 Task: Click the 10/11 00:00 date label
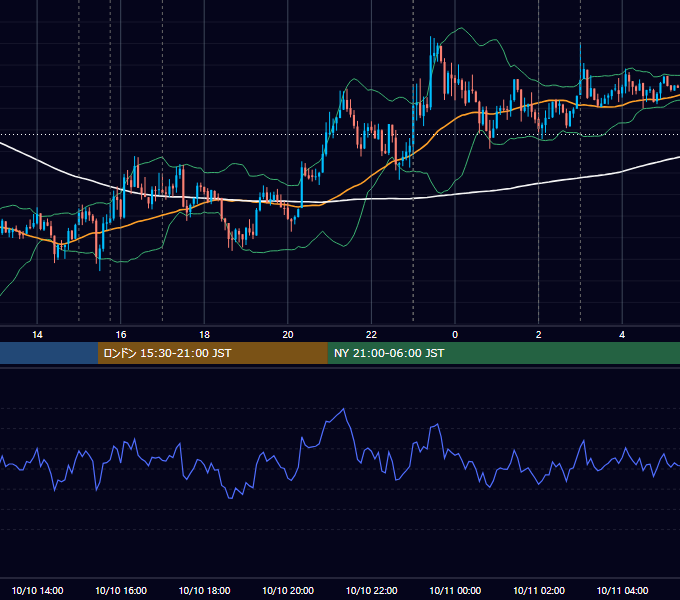point(455,590)
